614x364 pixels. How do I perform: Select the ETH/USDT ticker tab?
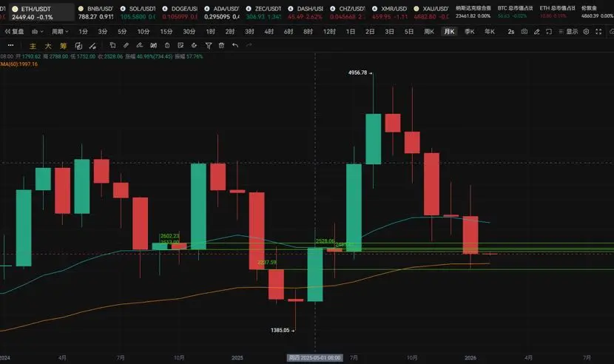41,13
